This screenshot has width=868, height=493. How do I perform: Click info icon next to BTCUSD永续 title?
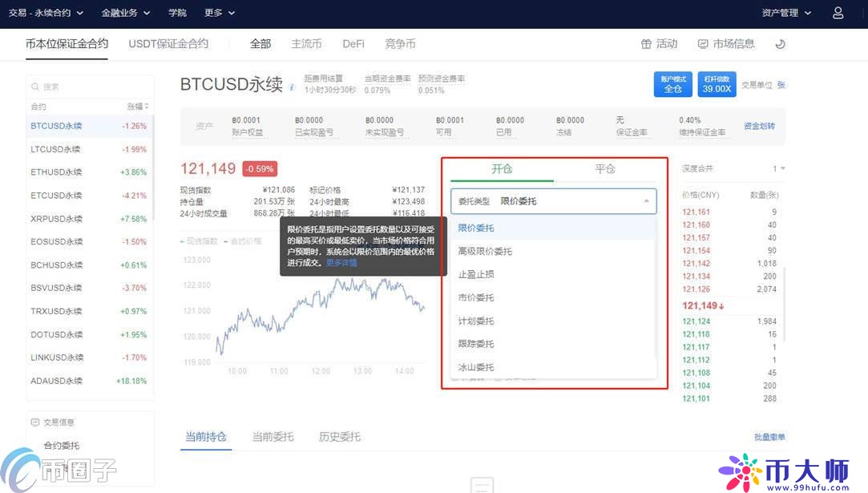click(292, 87)
